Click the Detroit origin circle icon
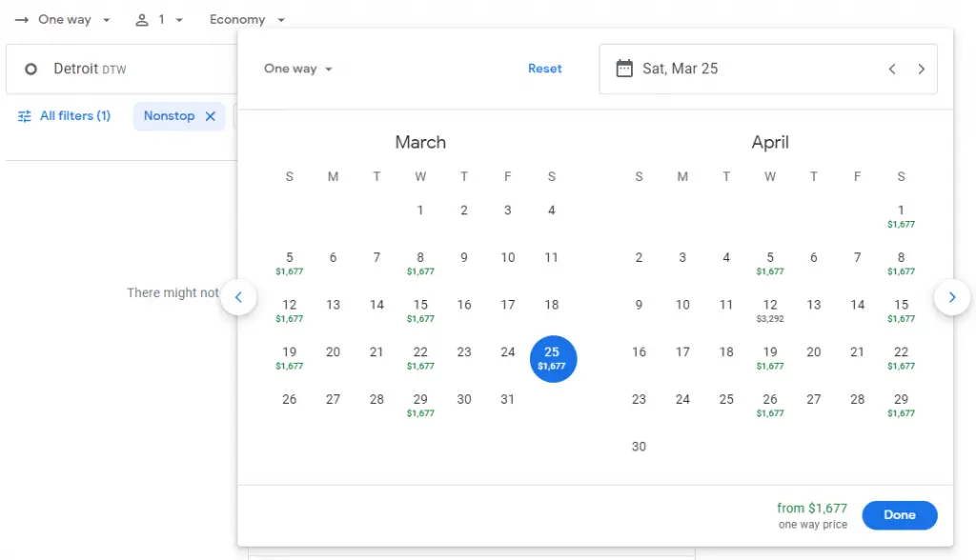Image resolution: width=976 pixels, height=560 pixels. pos(30,69)
